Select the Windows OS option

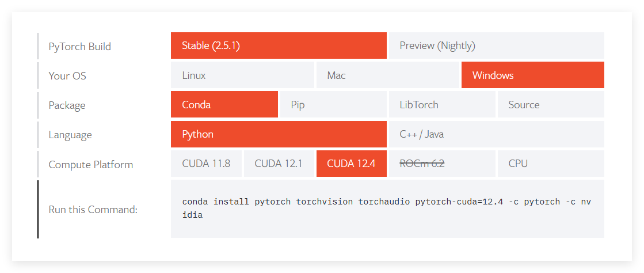click(x=532, y=75)
